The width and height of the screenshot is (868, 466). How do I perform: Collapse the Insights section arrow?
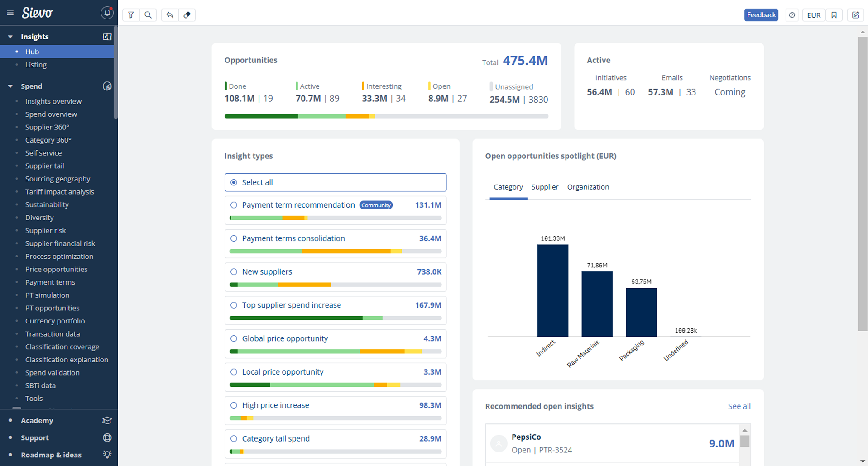pyautogui.click(x=10, y=37)
